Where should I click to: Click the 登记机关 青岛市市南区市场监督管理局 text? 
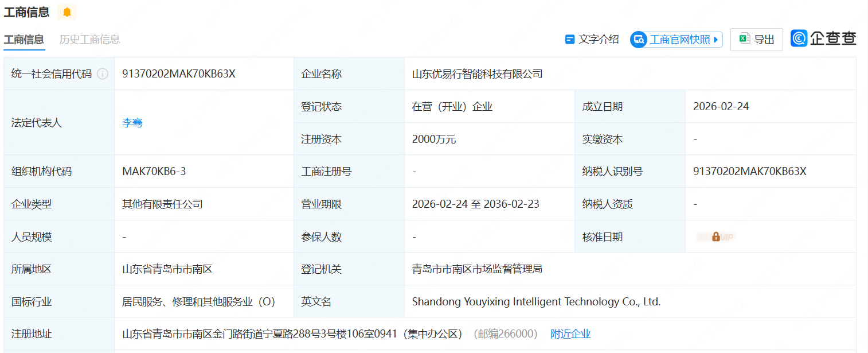477,269
